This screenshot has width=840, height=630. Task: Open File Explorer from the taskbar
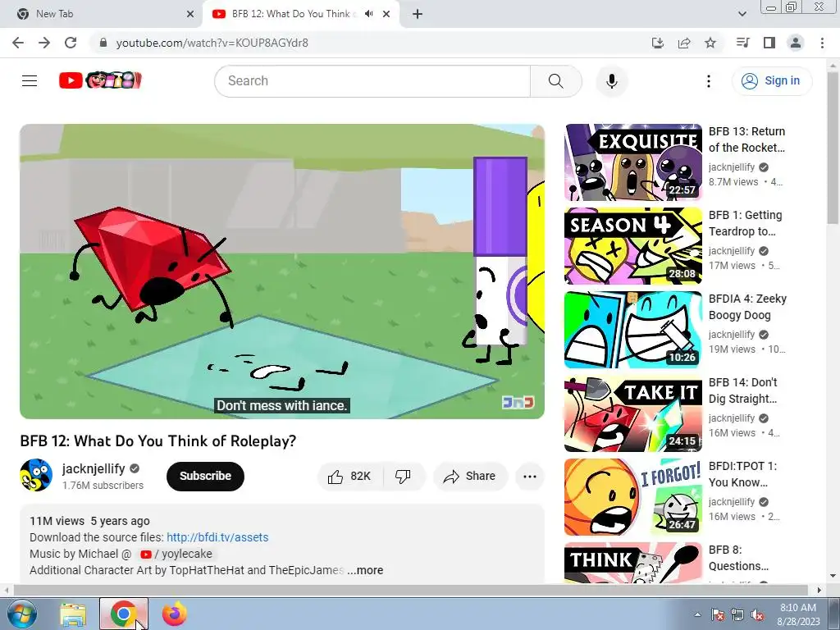(73, 614)
